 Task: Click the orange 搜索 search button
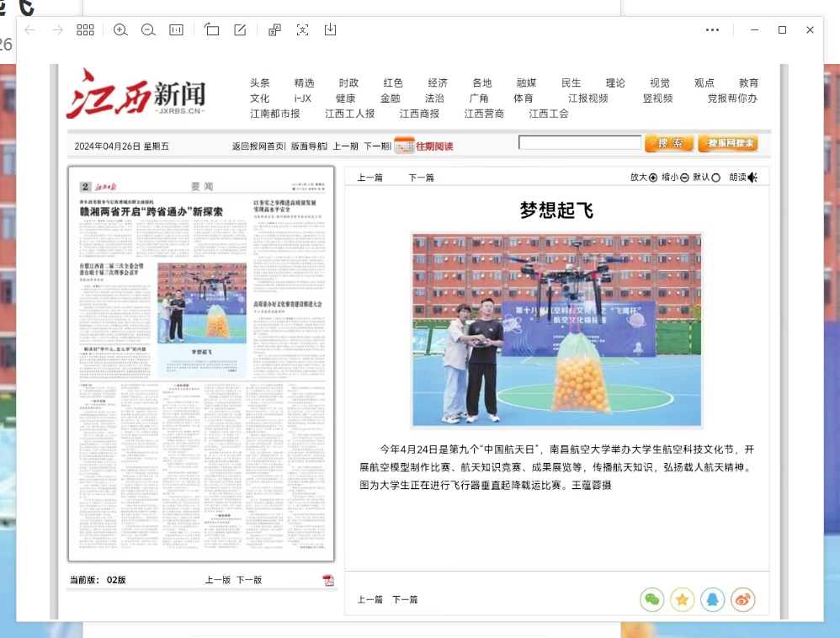[668, 143]
